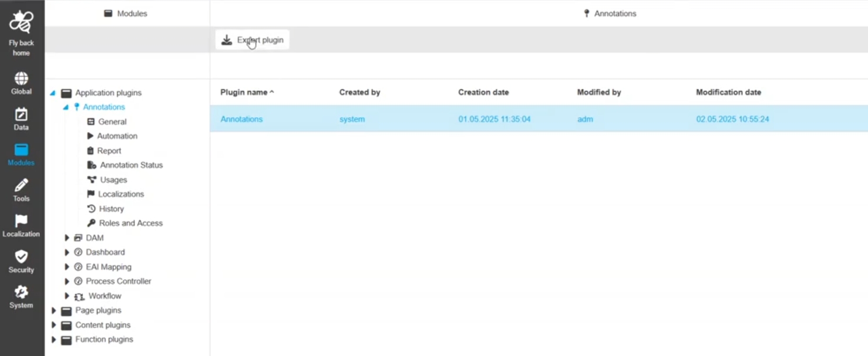This screenshot has width=868, height=356.
Task: Click the Fly back home bee icon
Action: pos(21,22)
